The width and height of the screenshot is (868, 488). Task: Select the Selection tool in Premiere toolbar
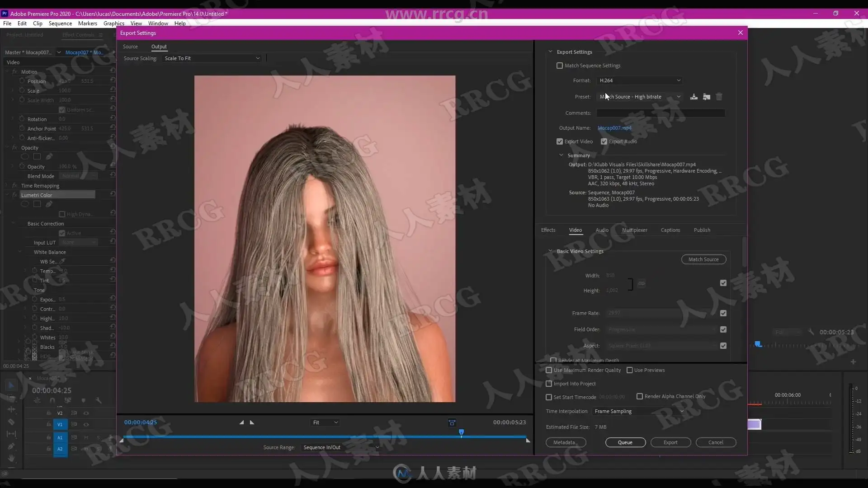[x=11, y=385]
